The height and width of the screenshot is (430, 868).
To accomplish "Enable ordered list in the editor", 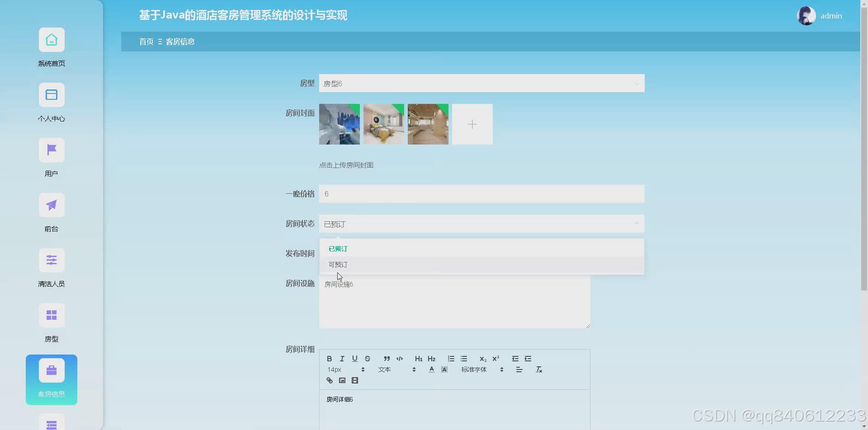I will (451, 358).
